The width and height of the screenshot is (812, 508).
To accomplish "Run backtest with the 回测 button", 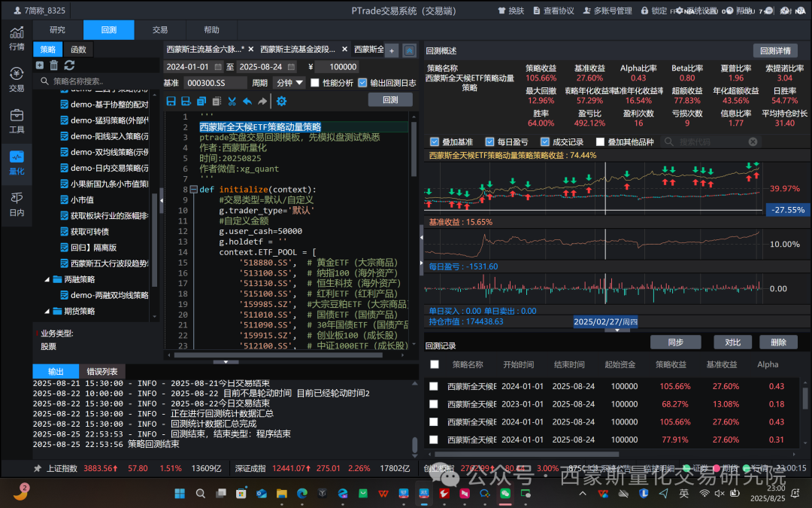I will point(390,99).
